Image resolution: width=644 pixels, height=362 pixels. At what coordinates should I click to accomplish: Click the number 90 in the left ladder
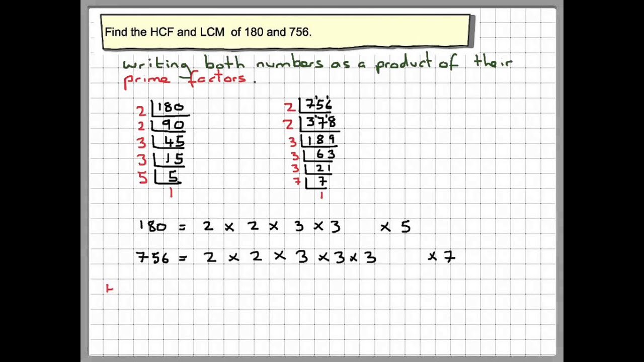(173, 125)
